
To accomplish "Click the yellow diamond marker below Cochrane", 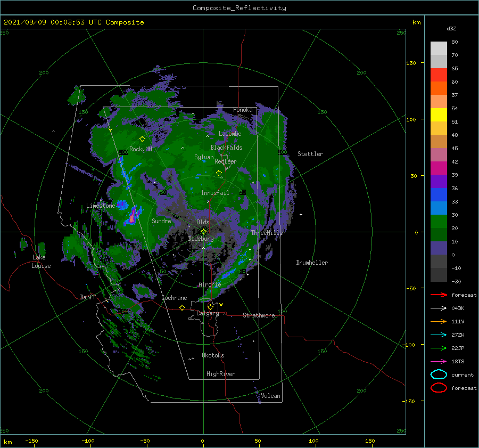I will click(x=182, y=307).
